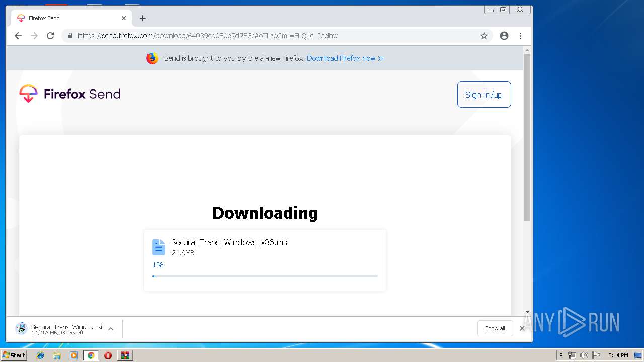Click the Chrome taskbar icon
The image size is (644, 362).
pyautogui.click(x=91, y=355)
